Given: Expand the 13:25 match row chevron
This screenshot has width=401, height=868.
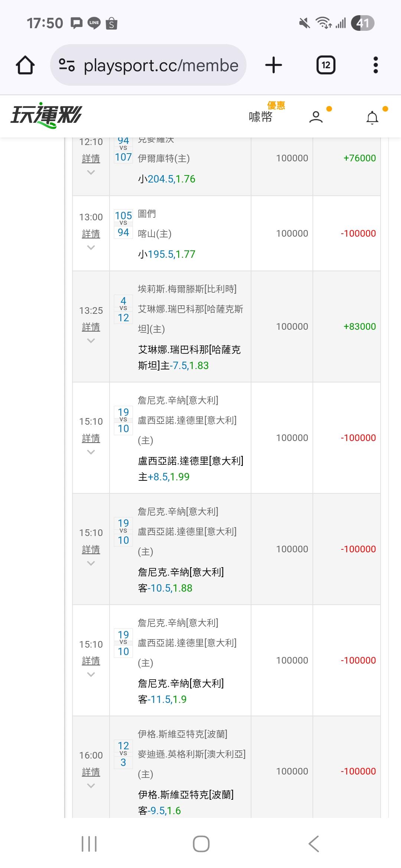Looking at the screenshot, I should pos(91,341).
